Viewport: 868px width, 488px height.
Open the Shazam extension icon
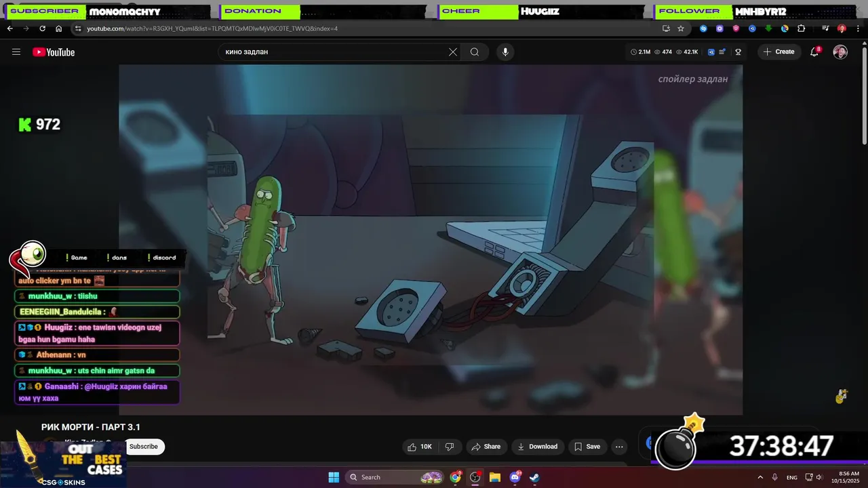pos(703,28)
